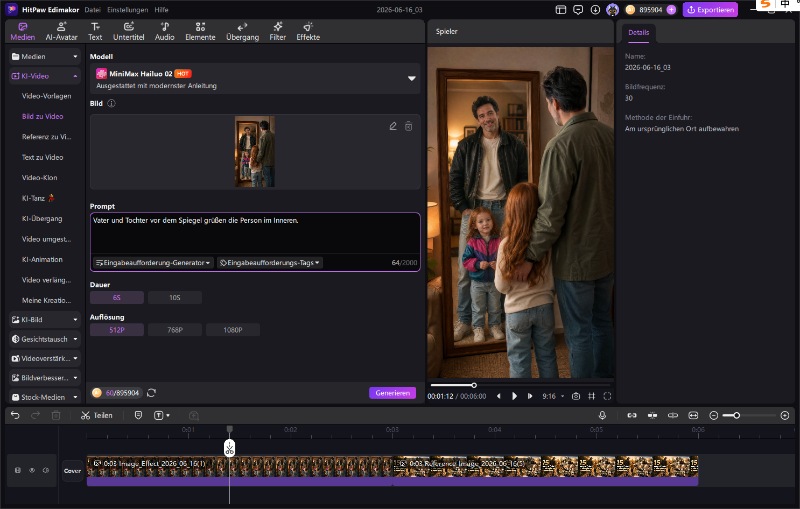800x509 pixels.
Task: Play the video in the player
Action: pos(514,396)
